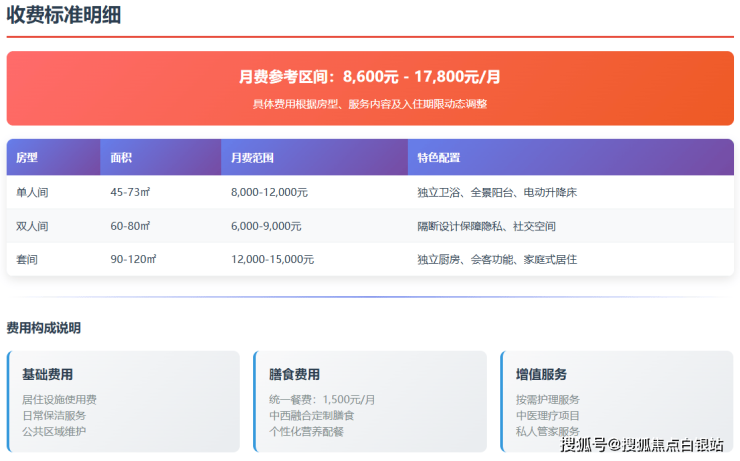Viewport: 740px width, 461px height.
Task: Select the 双人间 row label
Action: click(32, 226)
